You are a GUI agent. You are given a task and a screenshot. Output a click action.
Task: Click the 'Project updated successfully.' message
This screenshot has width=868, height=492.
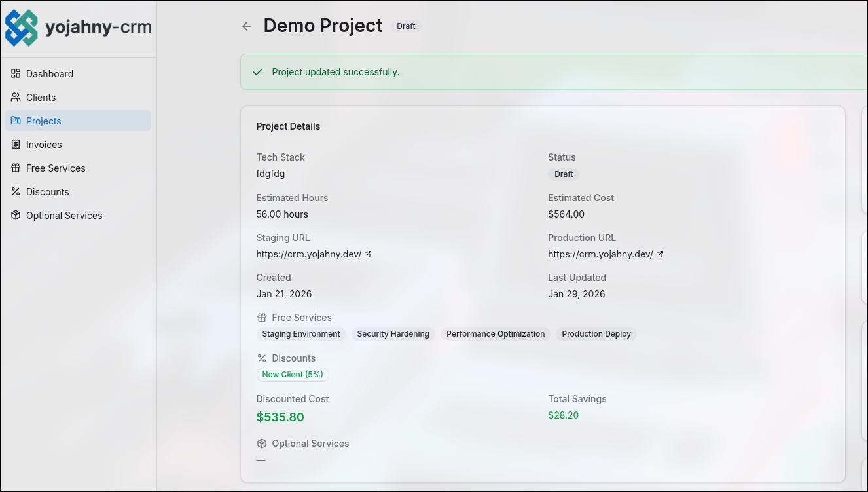(x=336, y=72)
